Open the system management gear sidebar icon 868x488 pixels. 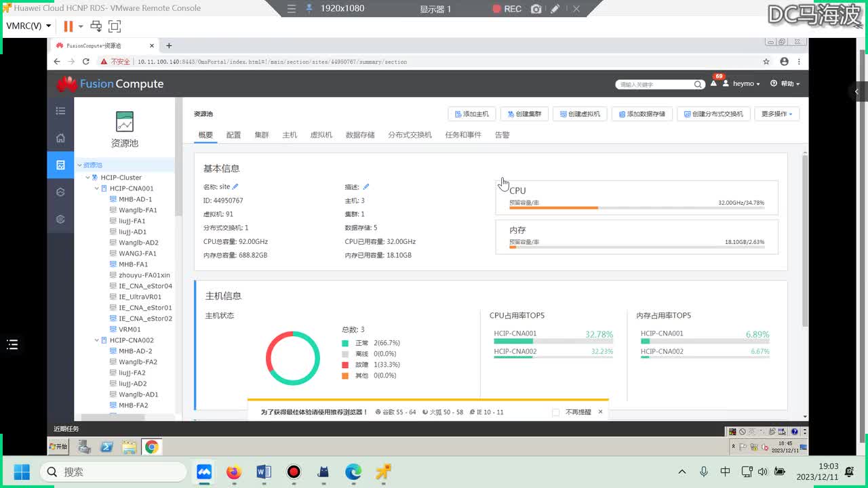tap(60, 219)
